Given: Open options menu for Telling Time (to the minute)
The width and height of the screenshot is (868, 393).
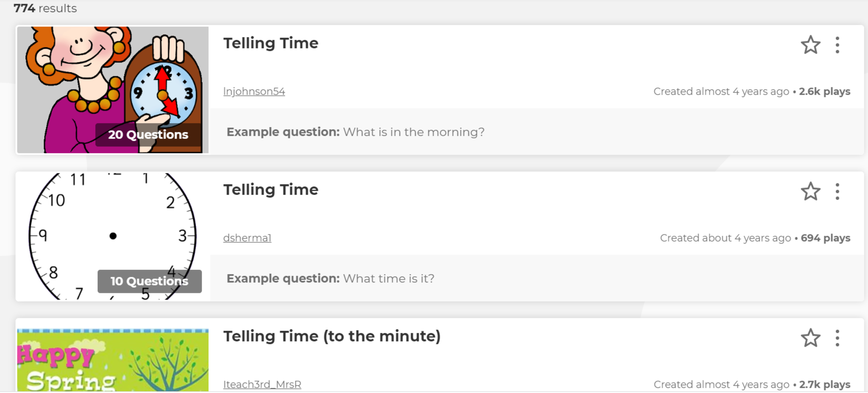Looking at the screenshot, I should click(x=837, y=338).
